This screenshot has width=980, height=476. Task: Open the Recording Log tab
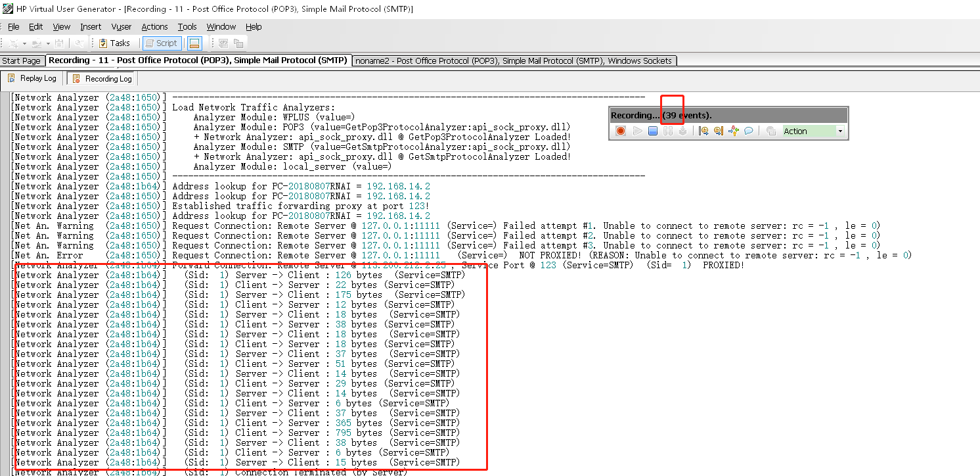click(x=102, y=78)
